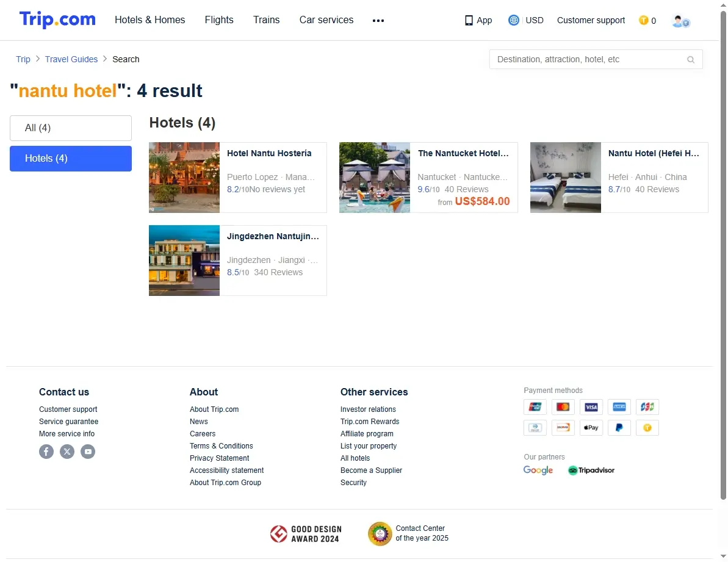This screenshot has width=728, height=562.
Task: Click the Diners Club payment icon
Action: tap(535, 427)
